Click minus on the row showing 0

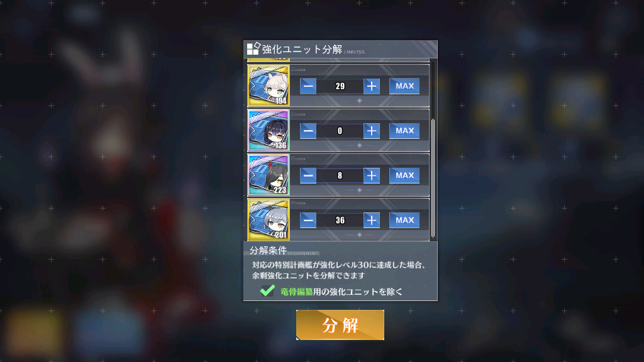(308, 131)
